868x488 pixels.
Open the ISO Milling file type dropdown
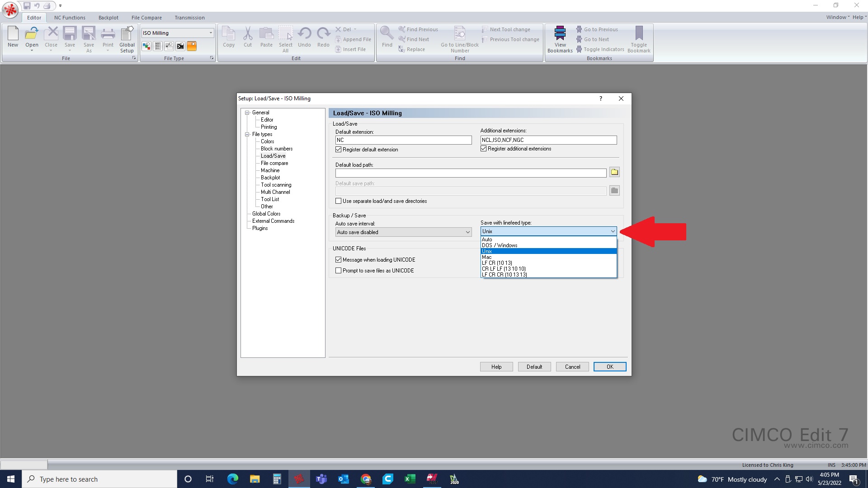click(210, 33)
